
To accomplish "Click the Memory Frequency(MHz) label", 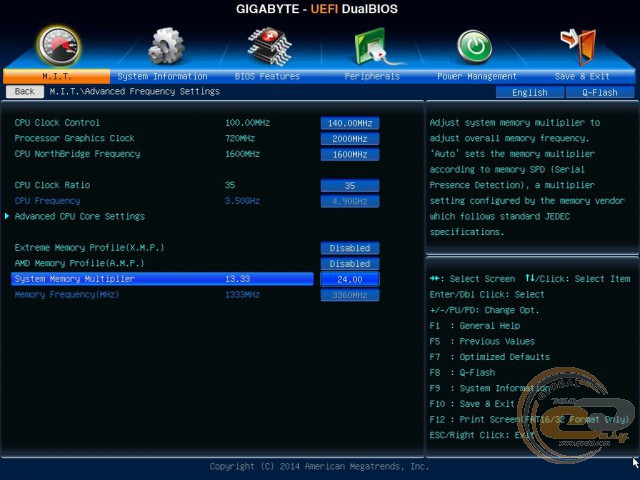I will pos(67,294).
